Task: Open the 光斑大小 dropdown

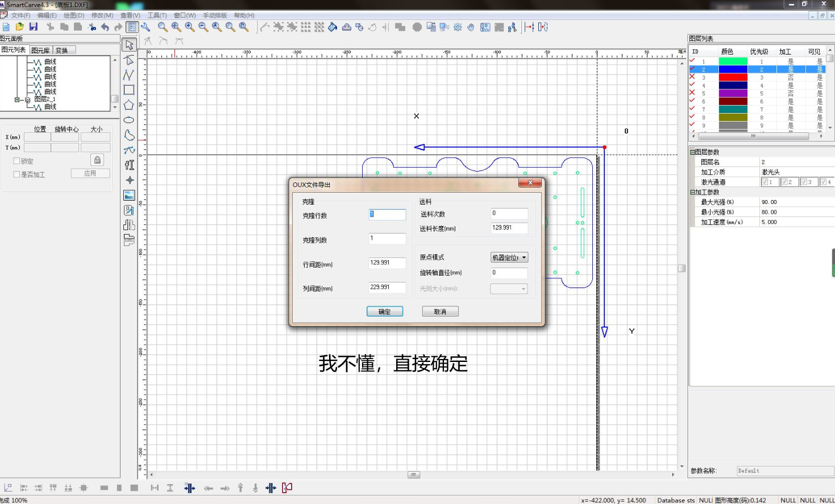Action: tap(524, 289)
